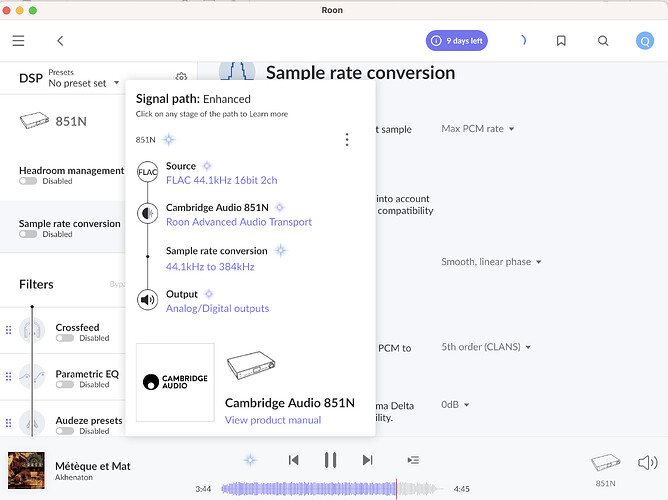Click the Cambridge Audio 851N stage icon
Viewport: 668px width, 500px height.
(x=147, y=213)
